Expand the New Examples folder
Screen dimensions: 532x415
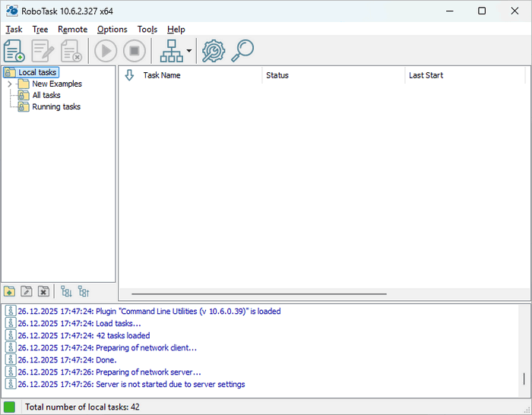point(10,84)
